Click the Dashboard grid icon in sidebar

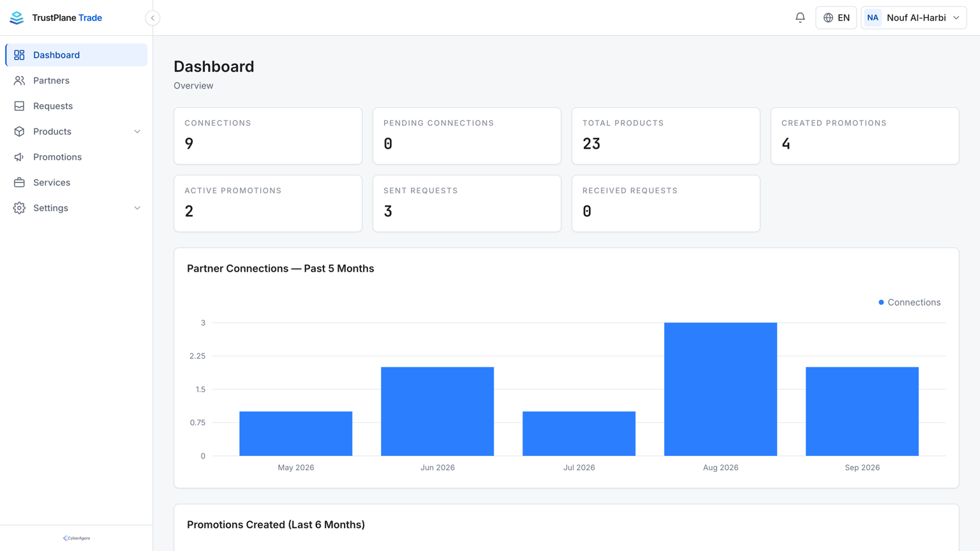coord(19,55)
